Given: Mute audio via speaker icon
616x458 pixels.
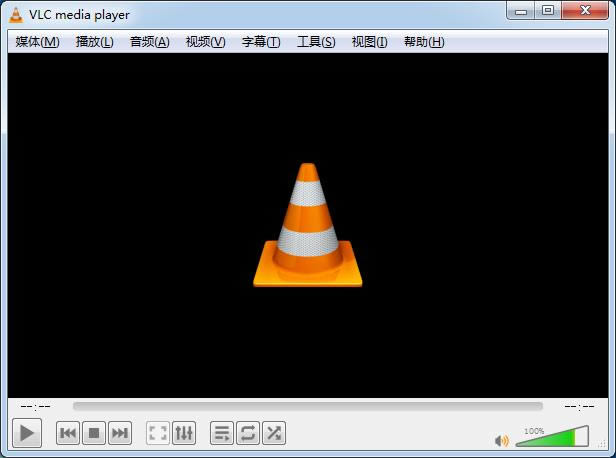Looking at the screenshot, I should (502, 441).
